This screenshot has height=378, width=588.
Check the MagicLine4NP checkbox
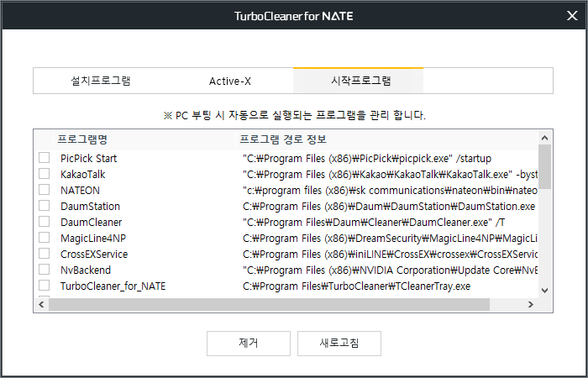[x=44, y=238]
